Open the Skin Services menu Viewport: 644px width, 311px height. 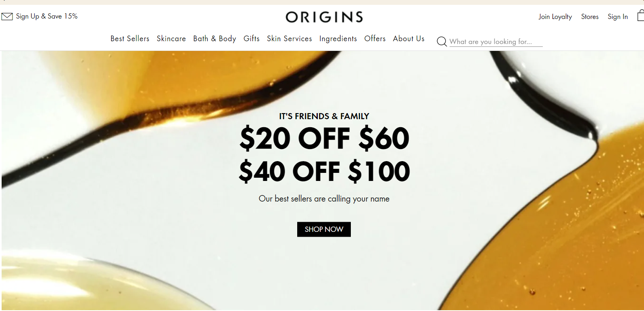point(290,39)
